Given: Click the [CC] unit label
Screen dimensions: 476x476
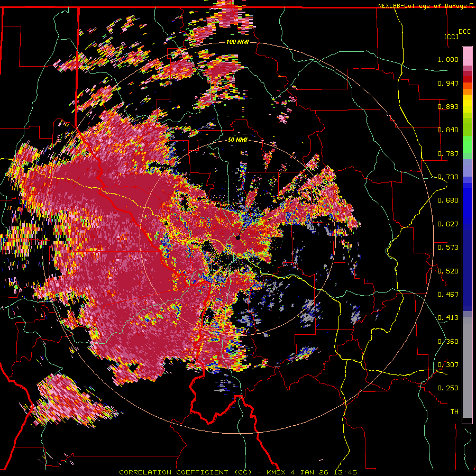Looking at the screenshot, I should 452,36.
